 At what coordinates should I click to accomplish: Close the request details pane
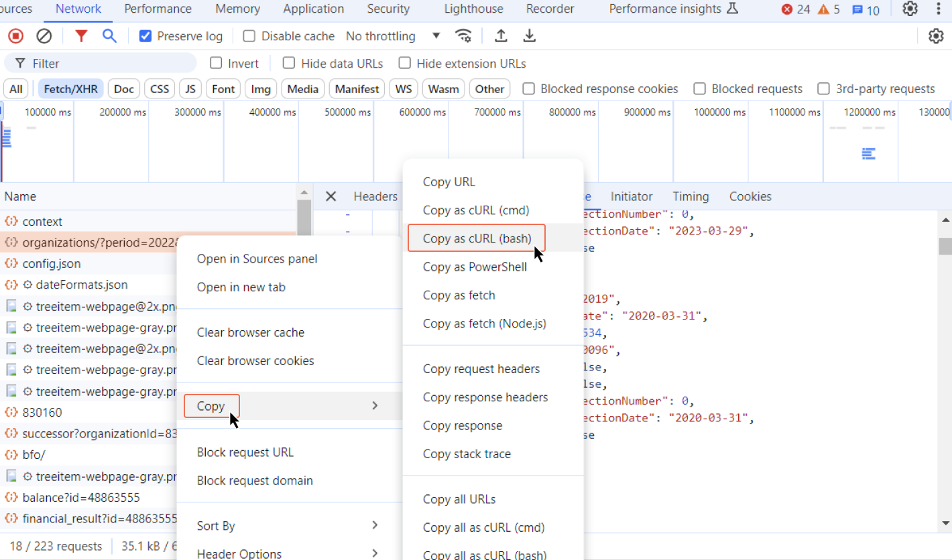click(x=331, y=196)
